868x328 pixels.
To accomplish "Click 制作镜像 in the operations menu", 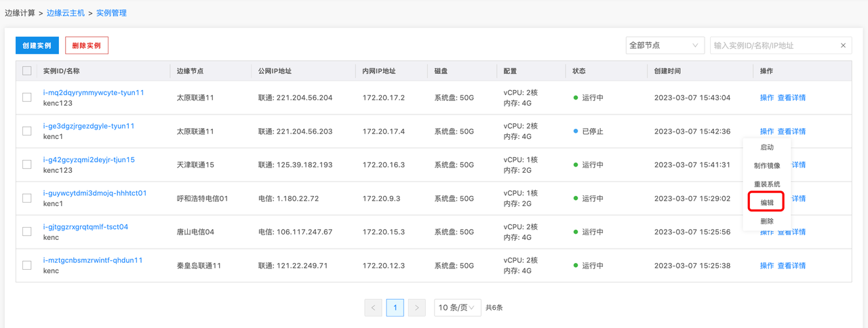I will pos(766,165).
